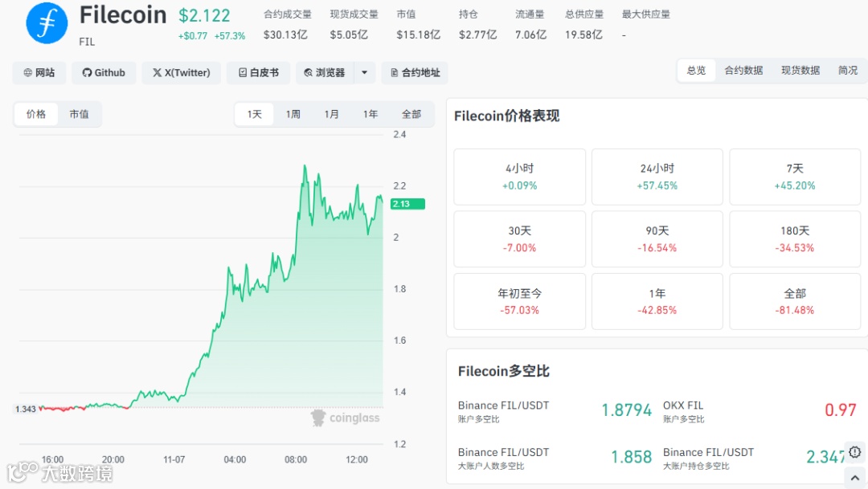Open the 1年 performance card
This screenshot has width=868, height=489.
pos(657,301)
